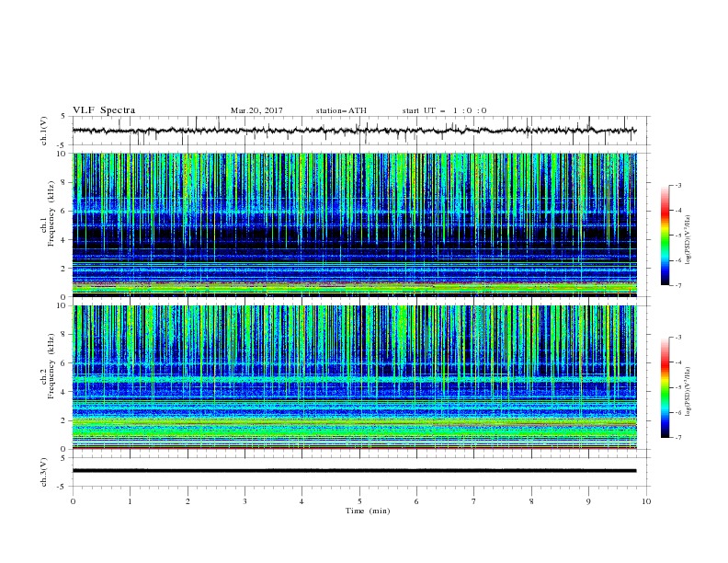Click the "ch.1(V)" waveform axis label

coord(44,131)
